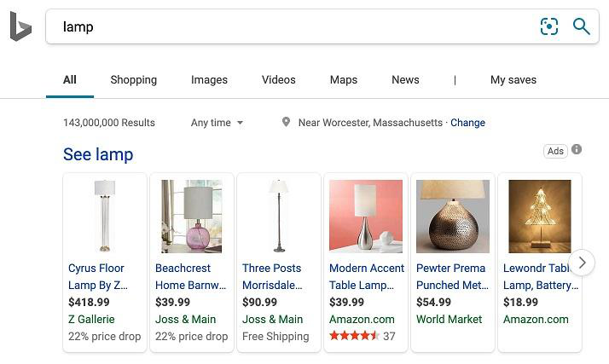The image size is (609, 364).
Task: Click the Bing logo icon
Action: [20, 27]
